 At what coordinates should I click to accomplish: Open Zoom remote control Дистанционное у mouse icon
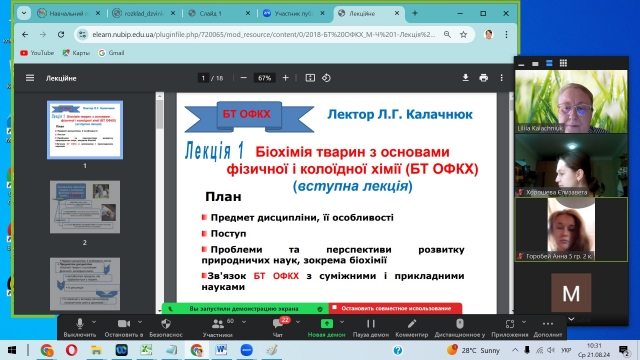click(460, 328)
